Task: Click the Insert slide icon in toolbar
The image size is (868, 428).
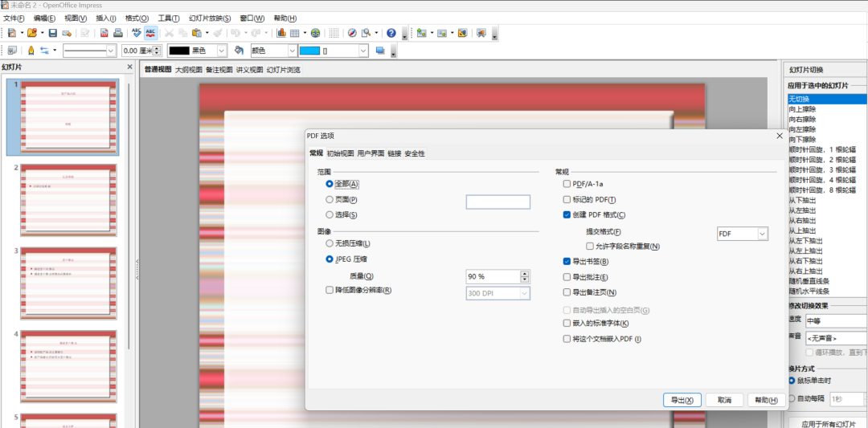Action: pyautogui.click(x=422, y=33)
